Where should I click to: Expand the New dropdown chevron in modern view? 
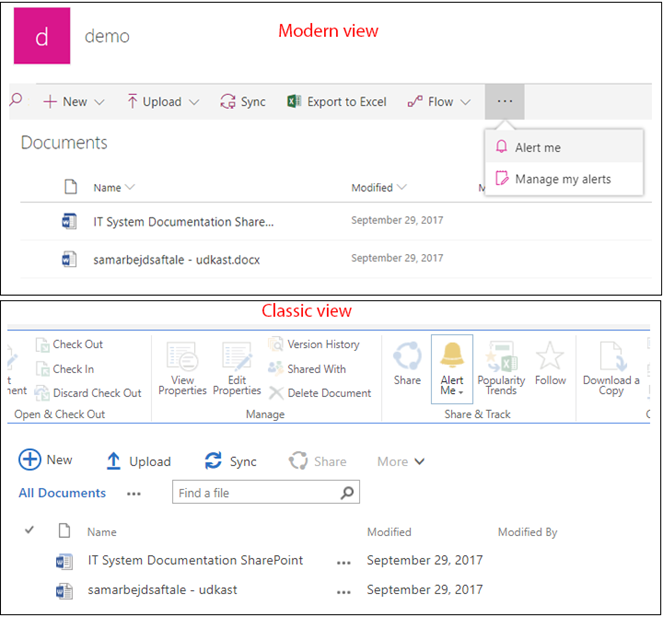99,102
